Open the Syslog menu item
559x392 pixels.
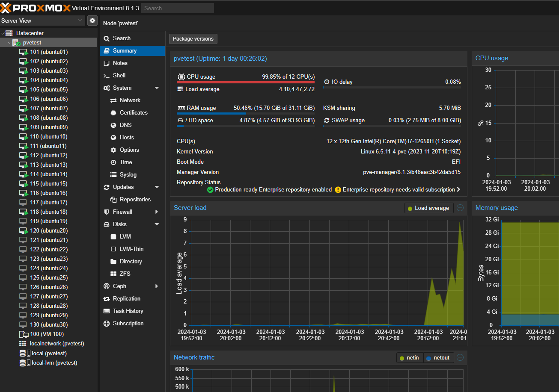tap(128, 175)
